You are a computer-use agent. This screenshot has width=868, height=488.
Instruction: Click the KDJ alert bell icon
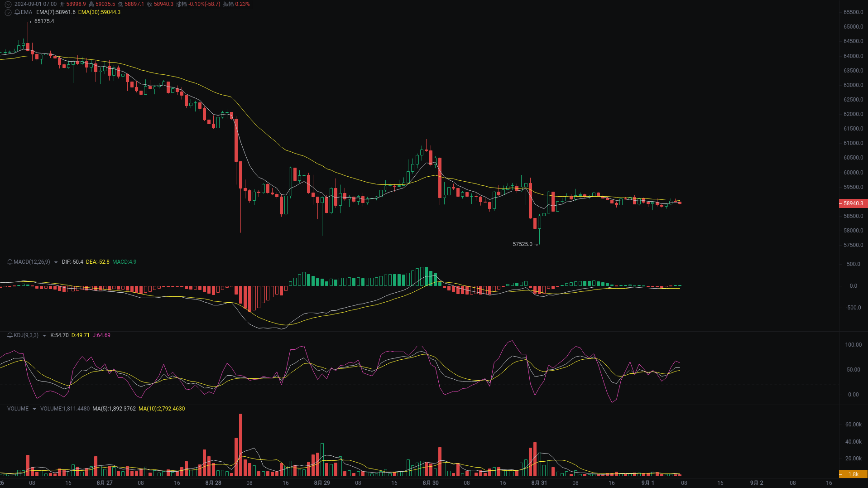point(10,335)
